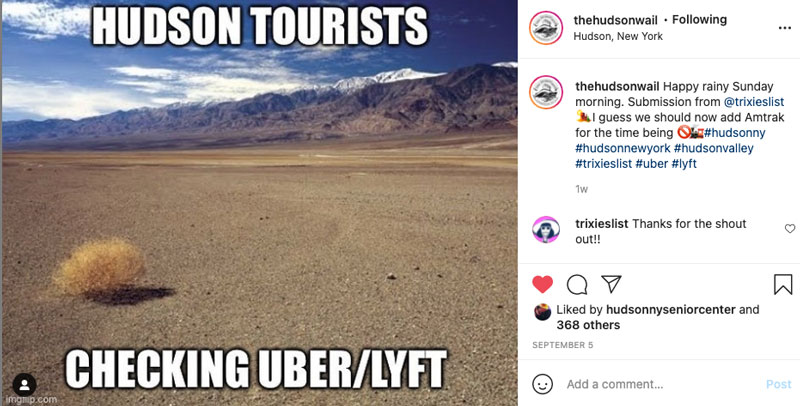Open hudsonnyseniorcenter liker avatar
The height and width of the screenshot is (406, 800).
(x=542, y=312)
